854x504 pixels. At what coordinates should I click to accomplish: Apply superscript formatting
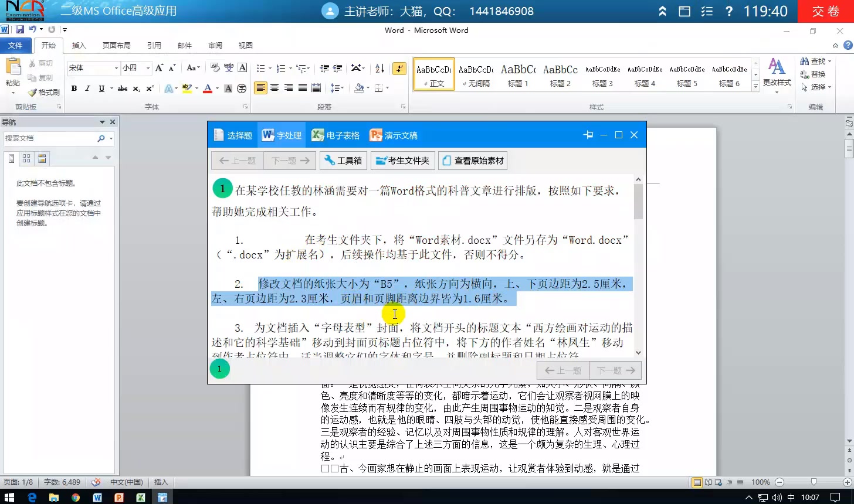click(x=150, y=88)
